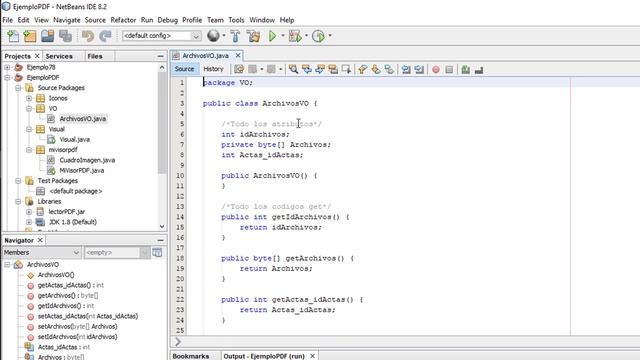The width and height of the screenshot is (640, 360).
Task: Expand the Ejemplo78 project node
Action: pyautogui.click(x=7, y=67)
